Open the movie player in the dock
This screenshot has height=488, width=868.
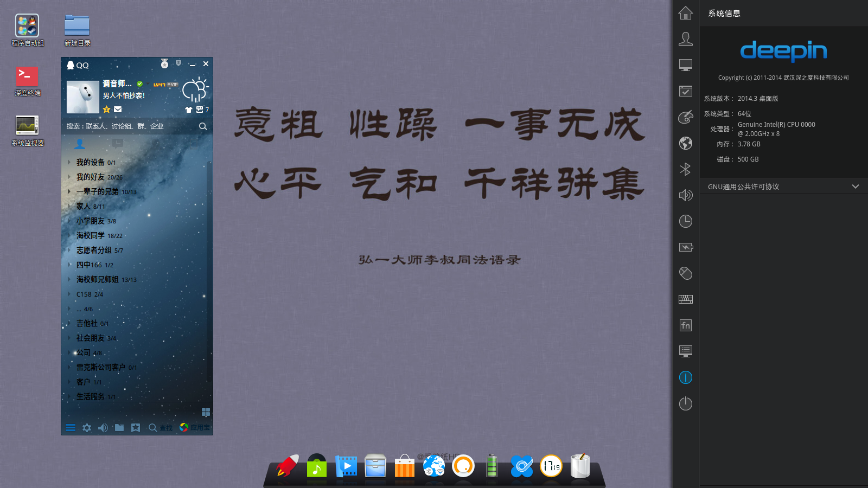pos(346,466)
